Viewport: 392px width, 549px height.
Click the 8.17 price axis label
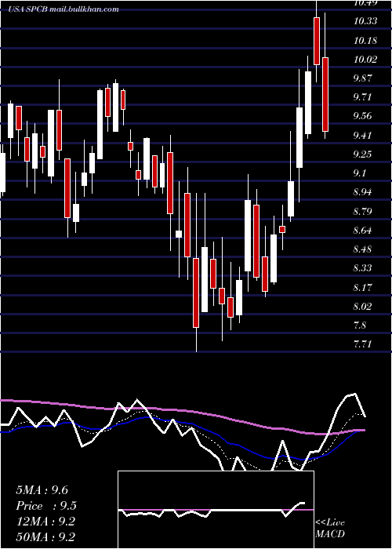click(x=362, y=288)
